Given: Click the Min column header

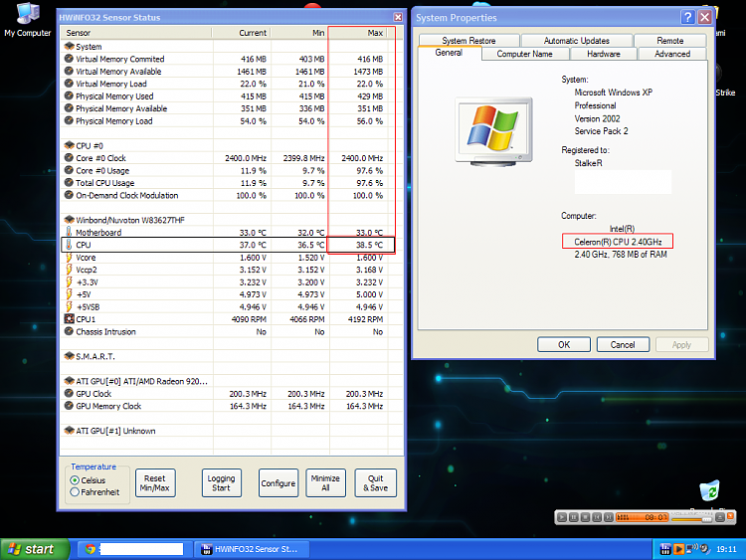Looking at the screenshot, I should 299,33.
